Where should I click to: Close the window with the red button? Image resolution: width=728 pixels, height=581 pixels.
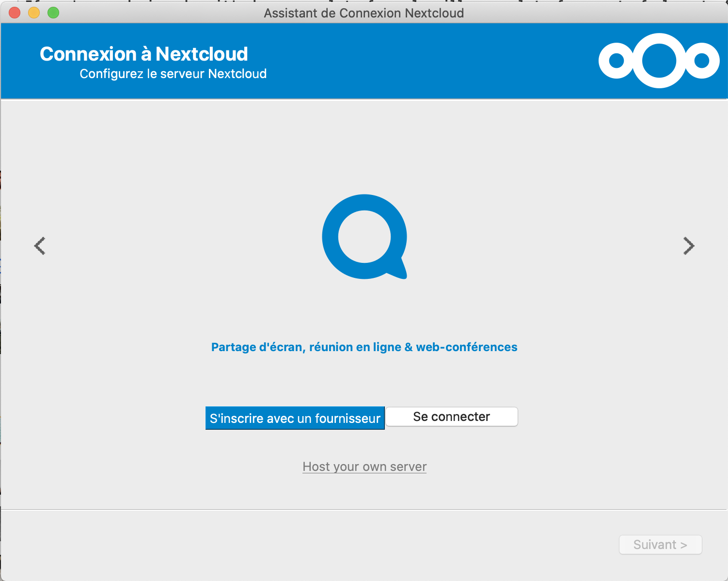pyautogui.click(x=15, y=13)
